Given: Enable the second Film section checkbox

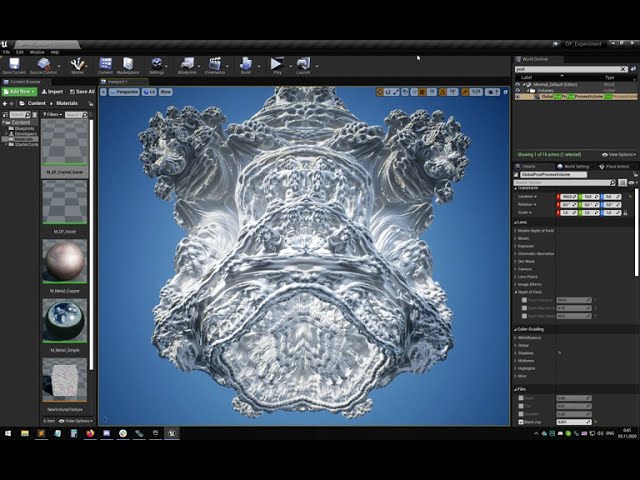Looking at the screenshot, I should point(521,406).
